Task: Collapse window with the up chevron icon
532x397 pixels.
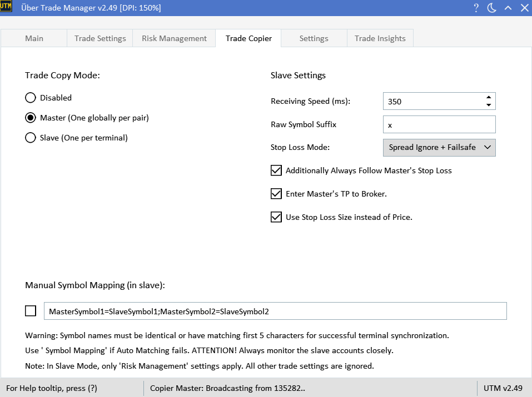Action: click(508, 8)
